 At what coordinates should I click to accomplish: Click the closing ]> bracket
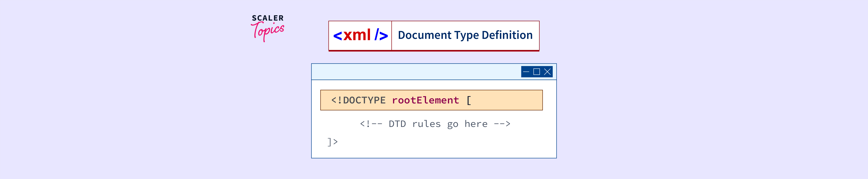(332, 142)
